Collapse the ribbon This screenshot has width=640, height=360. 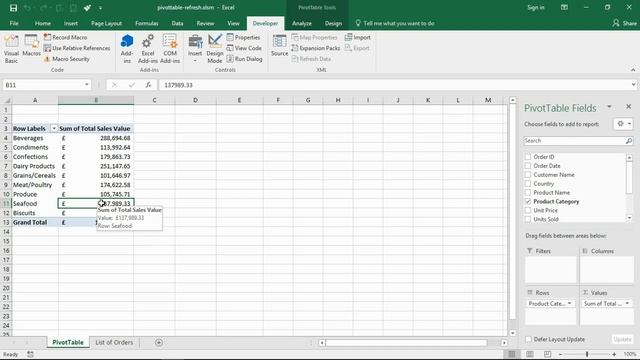(633, 70)
